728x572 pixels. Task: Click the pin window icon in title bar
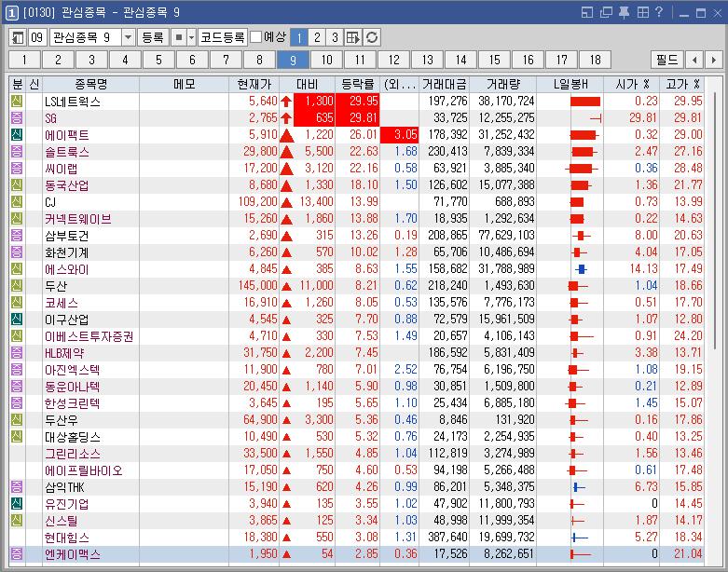pyautogui.click(x=624, y=12)
